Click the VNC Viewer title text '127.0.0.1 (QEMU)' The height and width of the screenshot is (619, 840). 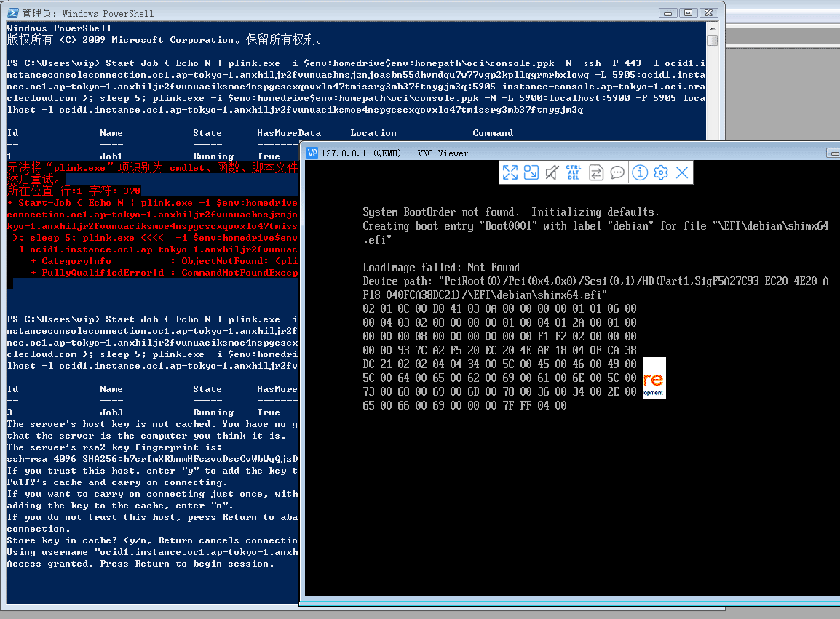(x=361, y=153)
